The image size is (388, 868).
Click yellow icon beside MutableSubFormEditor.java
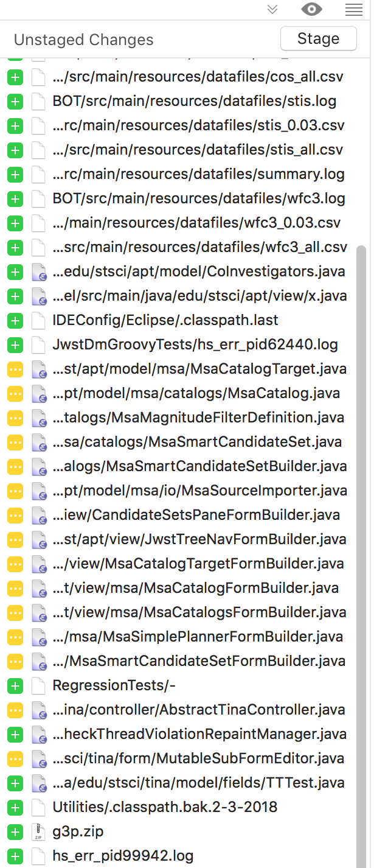[15, 759]
